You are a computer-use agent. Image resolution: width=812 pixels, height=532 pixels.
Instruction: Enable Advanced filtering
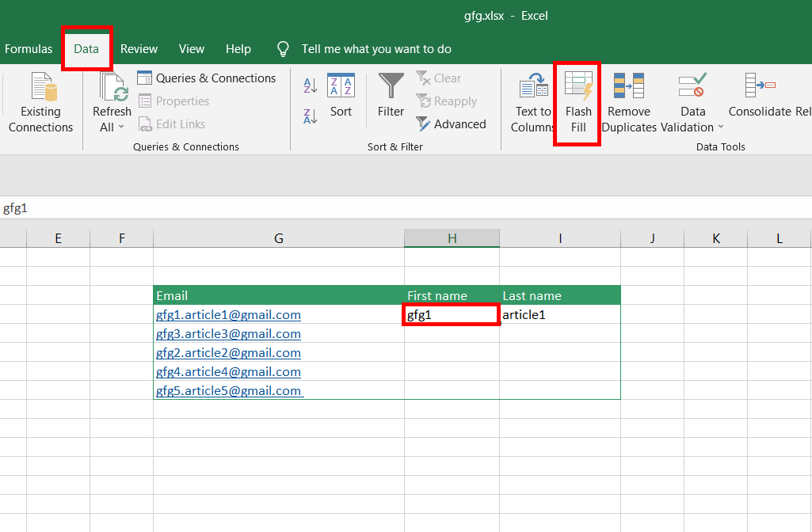click(x=452, y=123)
